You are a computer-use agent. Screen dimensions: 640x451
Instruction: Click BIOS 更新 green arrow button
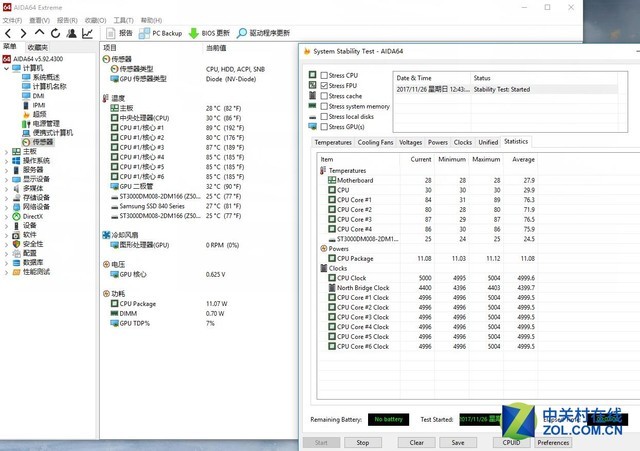tap(209, 33)
